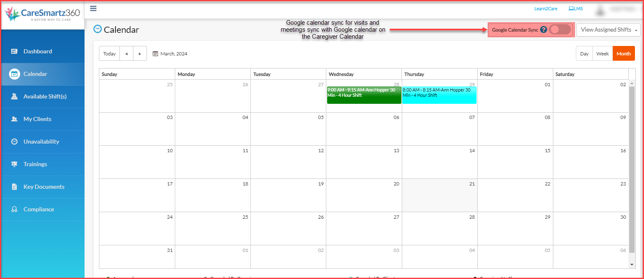Click the Compliance ribbon icon
644x279 pixels.
click(14, 209)
